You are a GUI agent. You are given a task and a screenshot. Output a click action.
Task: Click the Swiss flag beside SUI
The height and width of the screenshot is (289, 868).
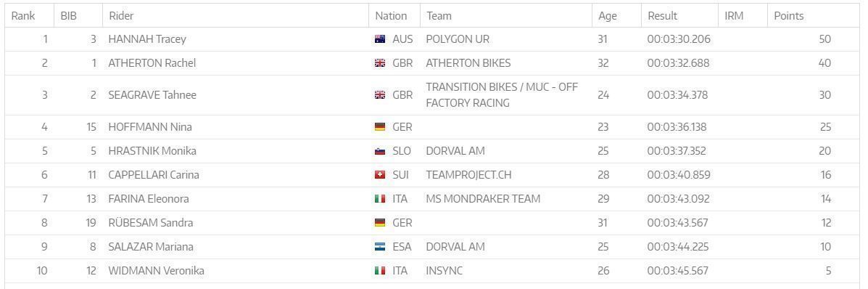click(x=380, y=175)
